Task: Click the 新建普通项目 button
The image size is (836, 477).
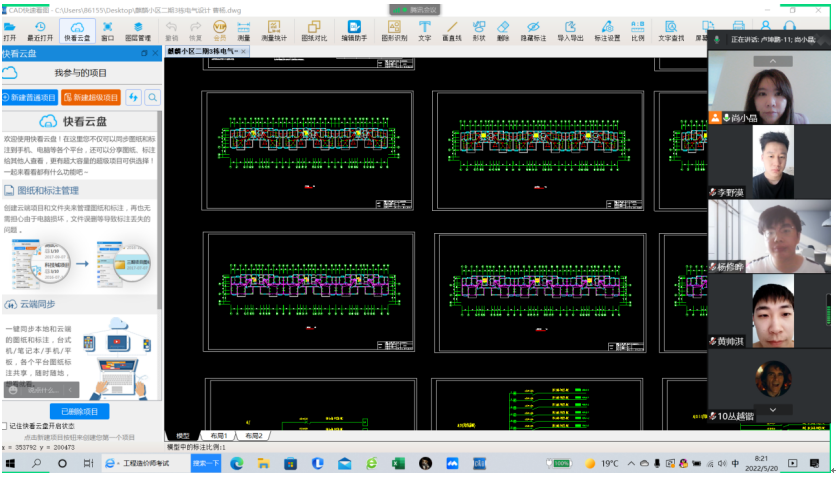Action: tap(29, 97)
